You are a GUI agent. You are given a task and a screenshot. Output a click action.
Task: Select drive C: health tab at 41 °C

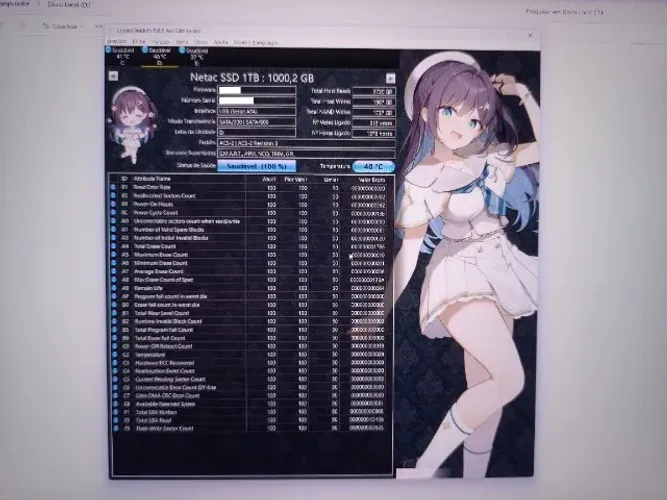click(120, 56)
